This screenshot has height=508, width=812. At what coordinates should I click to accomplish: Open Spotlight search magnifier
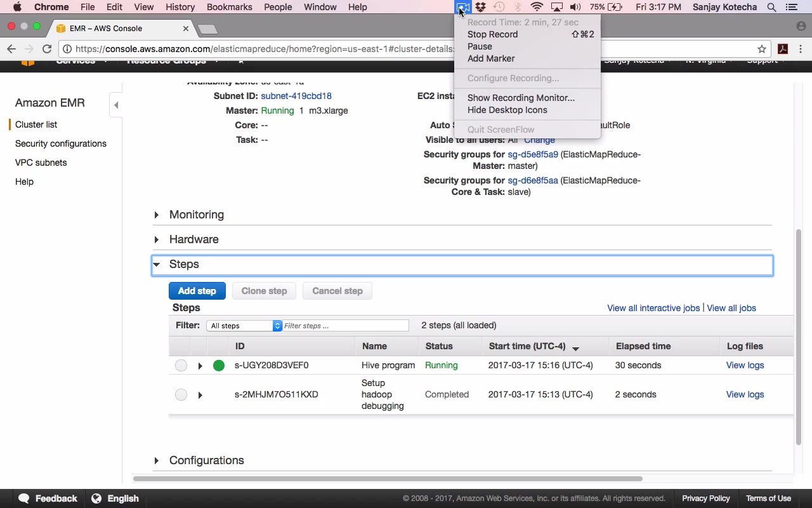click(771, 7)
